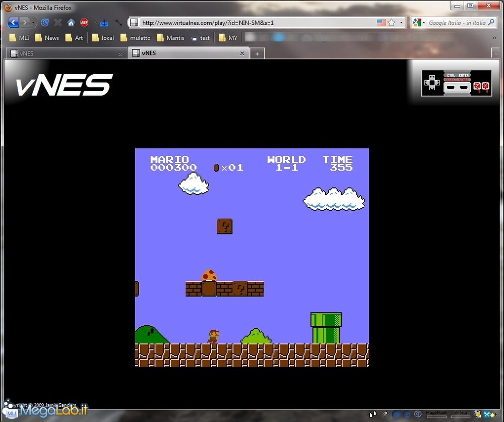Click the site identity icon in the address bar

point(134,22)
